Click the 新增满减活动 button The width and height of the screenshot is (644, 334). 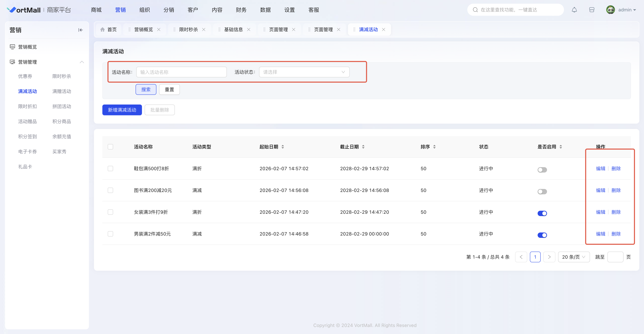point(122,110)
